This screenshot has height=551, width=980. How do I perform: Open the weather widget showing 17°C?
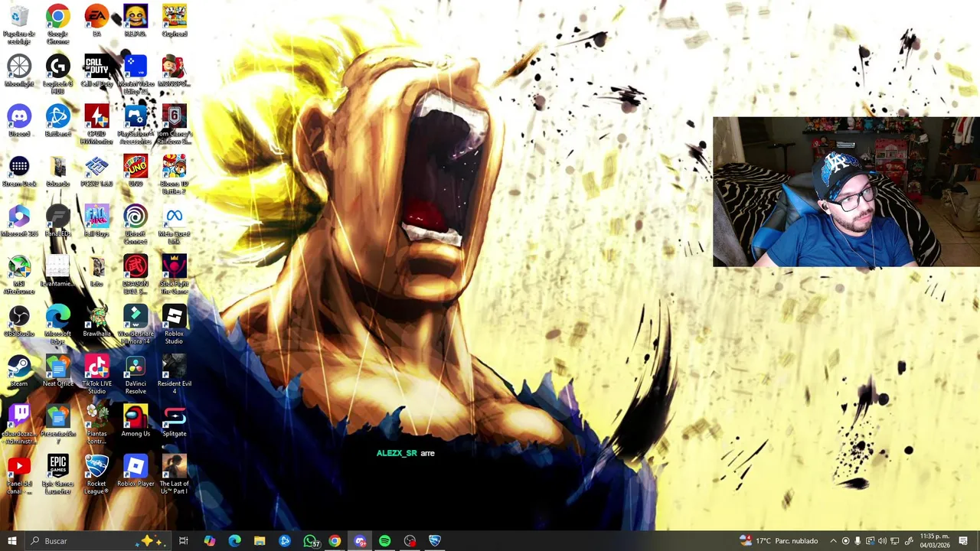click(779, 541)
